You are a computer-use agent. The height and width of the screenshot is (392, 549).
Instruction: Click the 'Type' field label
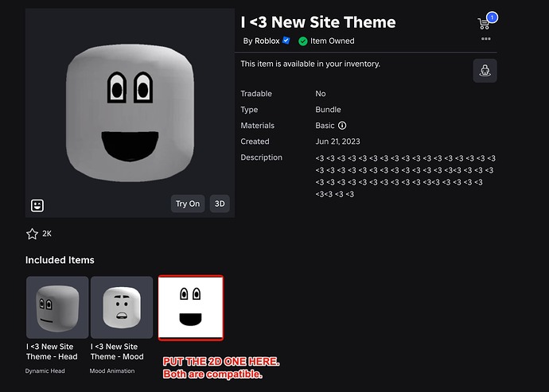(249, 110)
